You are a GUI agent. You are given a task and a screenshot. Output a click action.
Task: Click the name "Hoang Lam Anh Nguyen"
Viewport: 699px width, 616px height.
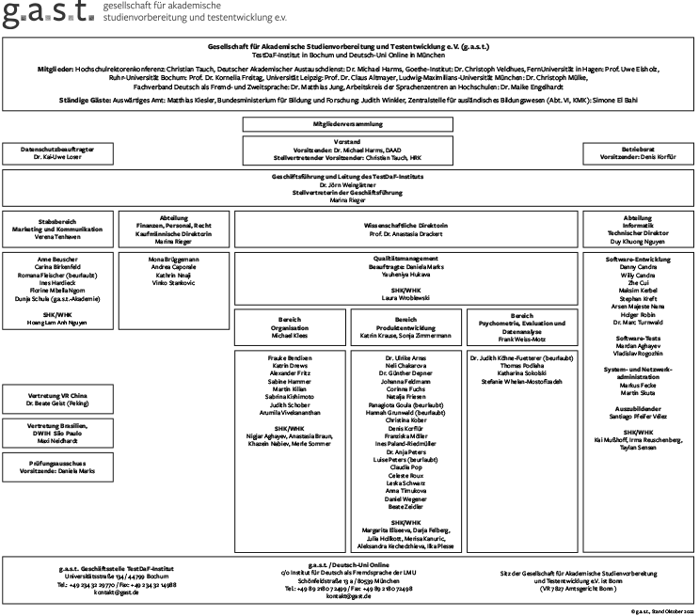(x=57, y=323)
